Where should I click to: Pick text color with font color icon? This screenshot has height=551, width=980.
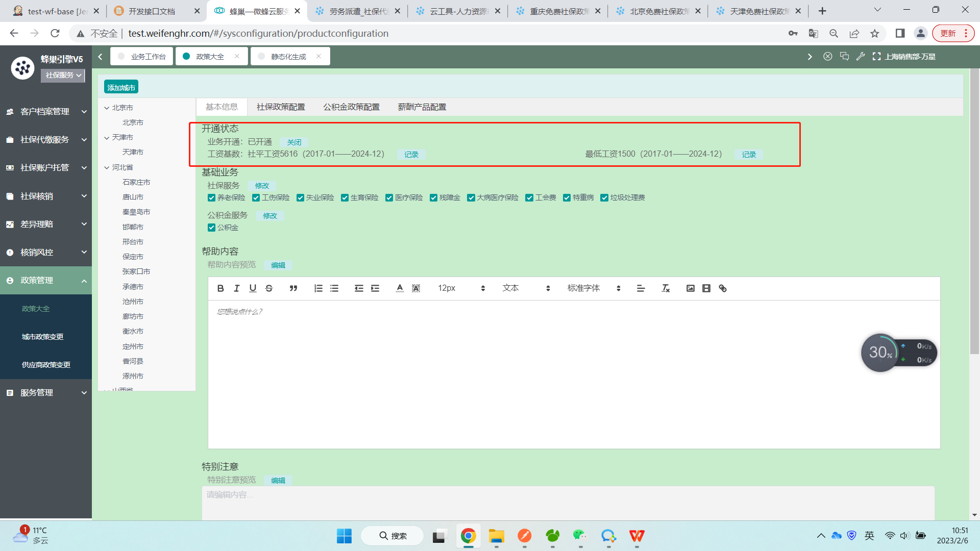400,288
